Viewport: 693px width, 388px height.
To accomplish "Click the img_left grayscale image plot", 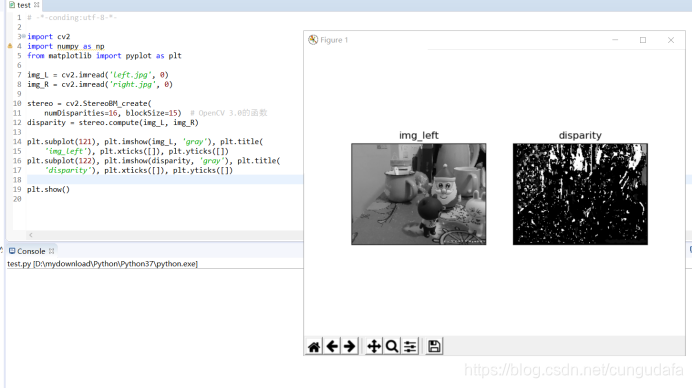I will 419,194.
